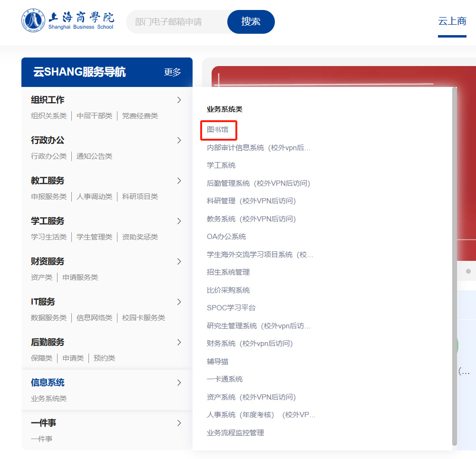The width and height of the screenshot is (476, 459).
Task: Open the OA办公系统 link
Action: [x=226, y=237]
